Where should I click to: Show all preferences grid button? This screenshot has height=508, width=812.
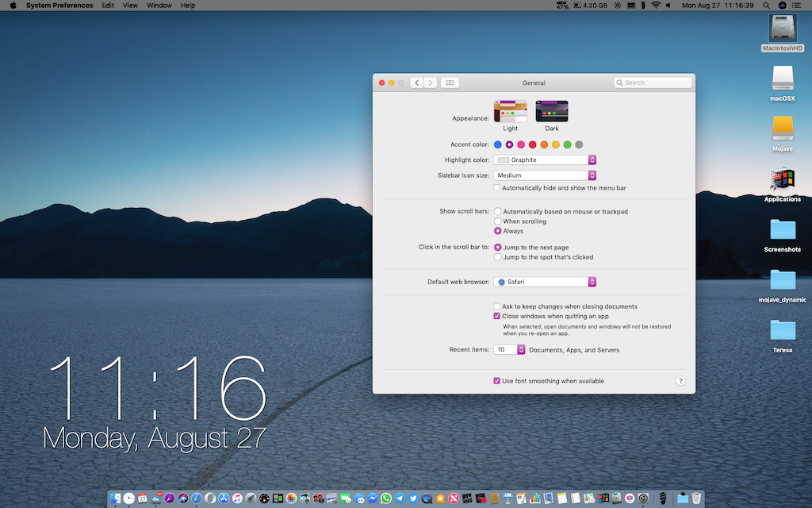pos(450,83)
